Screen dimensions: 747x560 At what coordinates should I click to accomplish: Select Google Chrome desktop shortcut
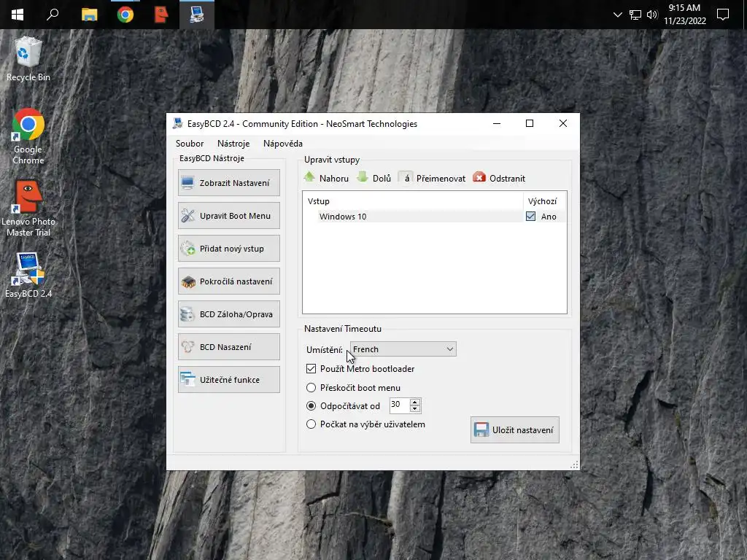coord(28,136)
